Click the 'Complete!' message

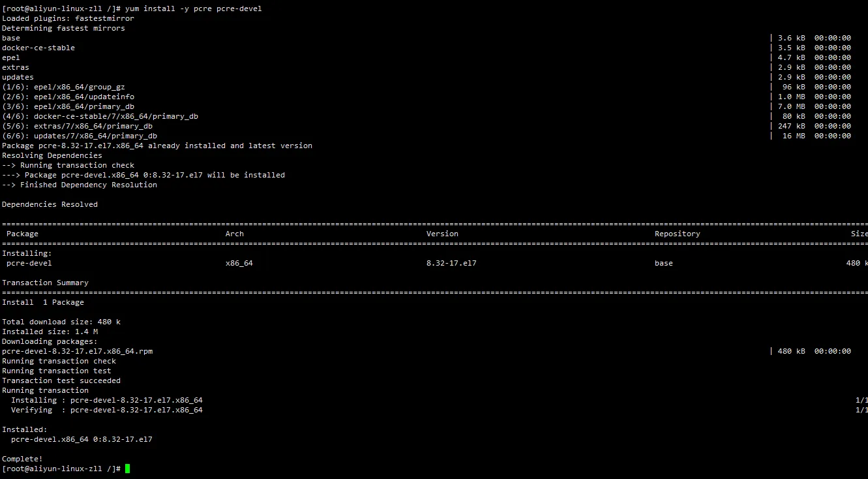[x=22, y=459]
